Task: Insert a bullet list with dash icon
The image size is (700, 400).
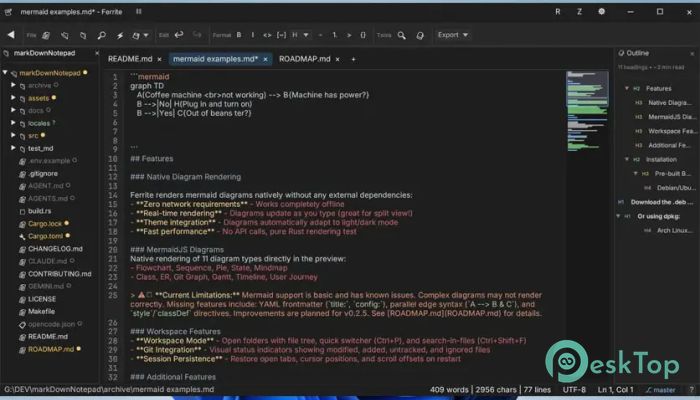Action: [320, 35]
